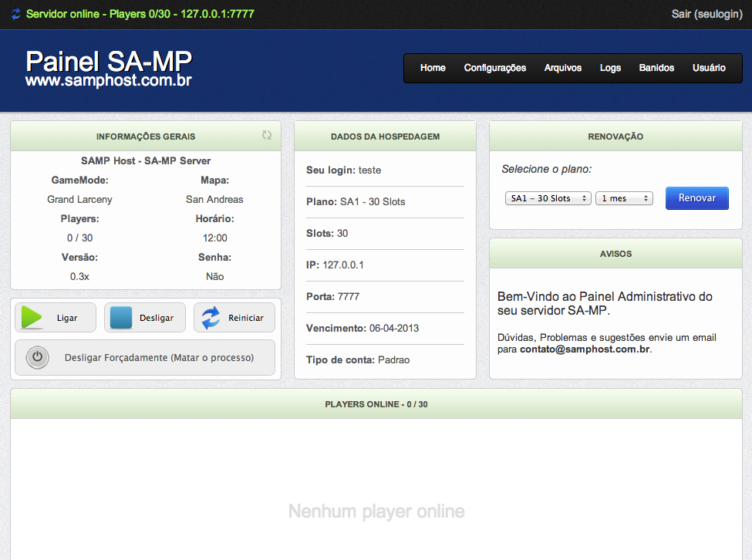Click the Horário: label

pos(215,218)
